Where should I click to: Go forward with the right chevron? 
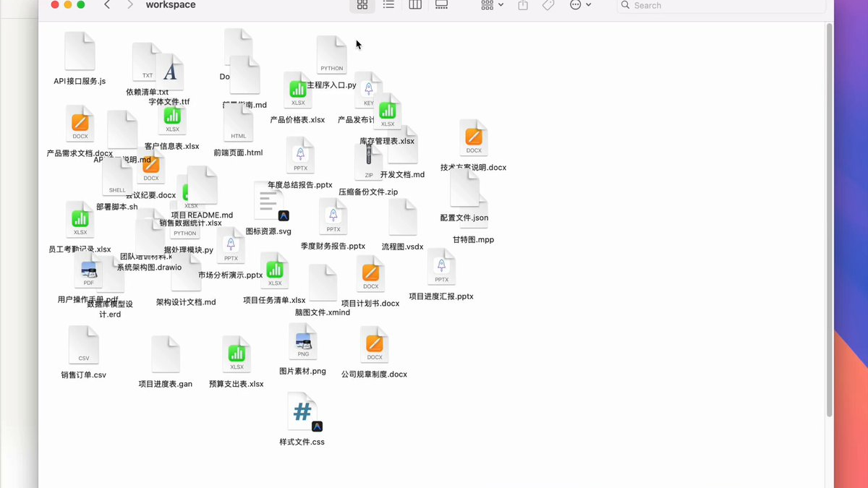tap(130, 5)
